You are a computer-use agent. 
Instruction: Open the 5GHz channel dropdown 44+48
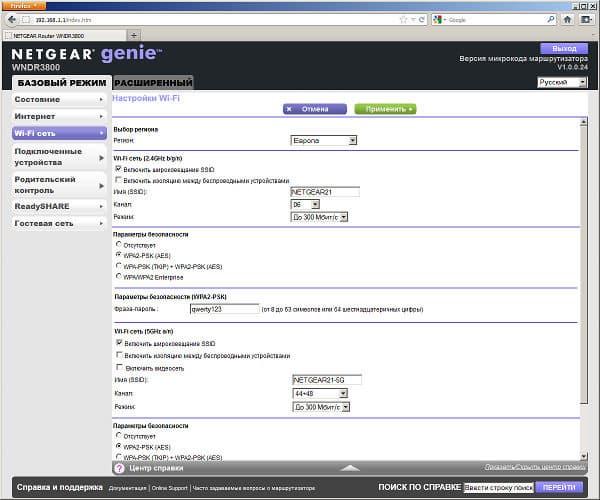(320, 393)
